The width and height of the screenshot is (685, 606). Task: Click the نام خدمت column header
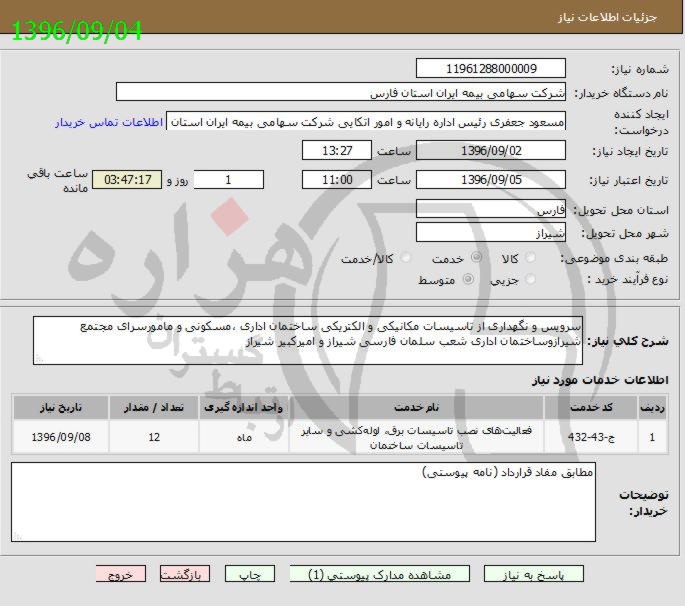(x=416, y=408)
